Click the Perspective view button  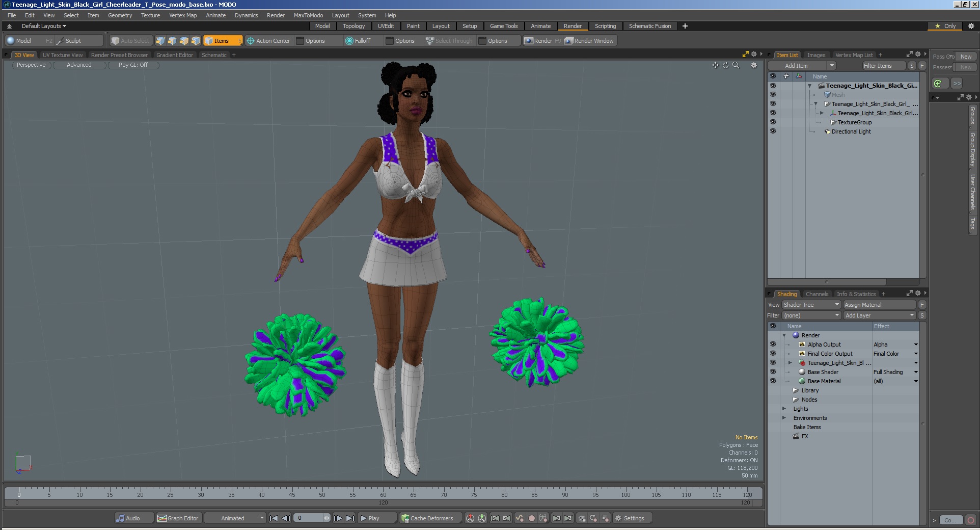click(31, 65)
